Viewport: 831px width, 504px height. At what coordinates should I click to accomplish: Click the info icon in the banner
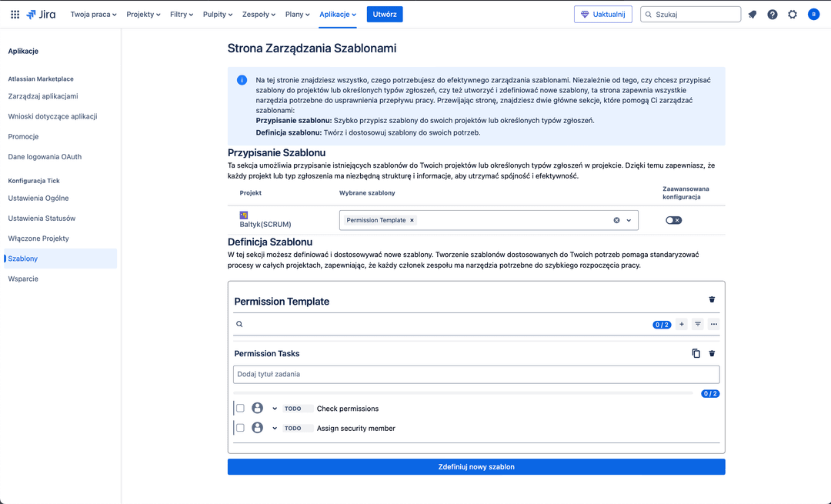[242, 80]
